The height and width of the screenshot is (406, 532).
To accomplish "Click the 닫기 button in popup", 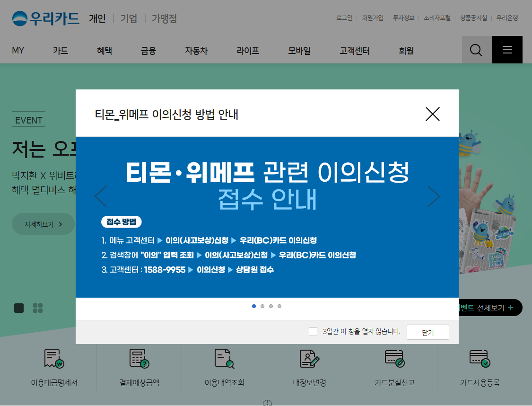I will tap(428, 332).
